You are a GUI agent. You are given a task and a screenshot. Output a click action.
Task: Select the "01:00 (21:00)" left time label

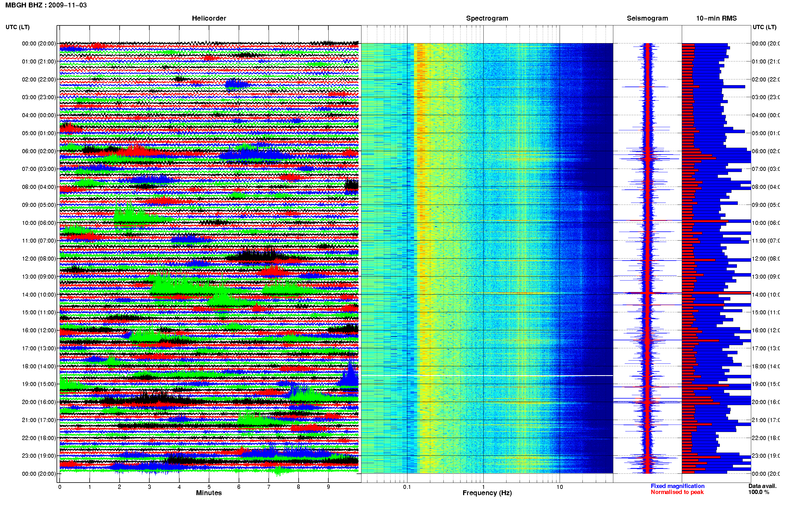click(39, 61)
